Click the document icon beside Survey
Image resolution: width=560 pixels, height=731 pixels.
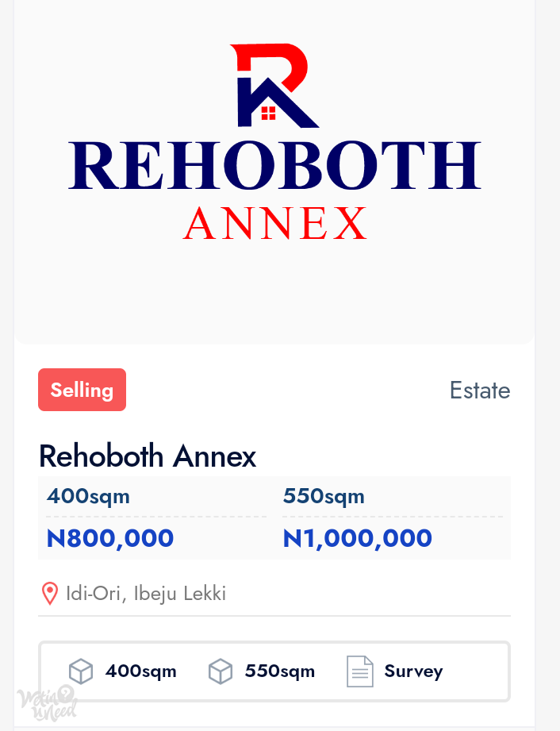(360, 671)
